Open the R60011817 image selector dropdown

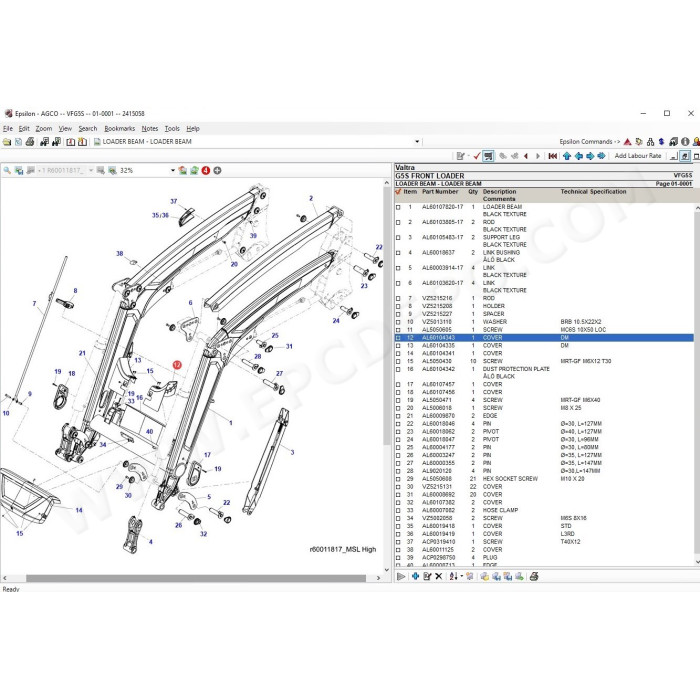[x=91, y=171]
